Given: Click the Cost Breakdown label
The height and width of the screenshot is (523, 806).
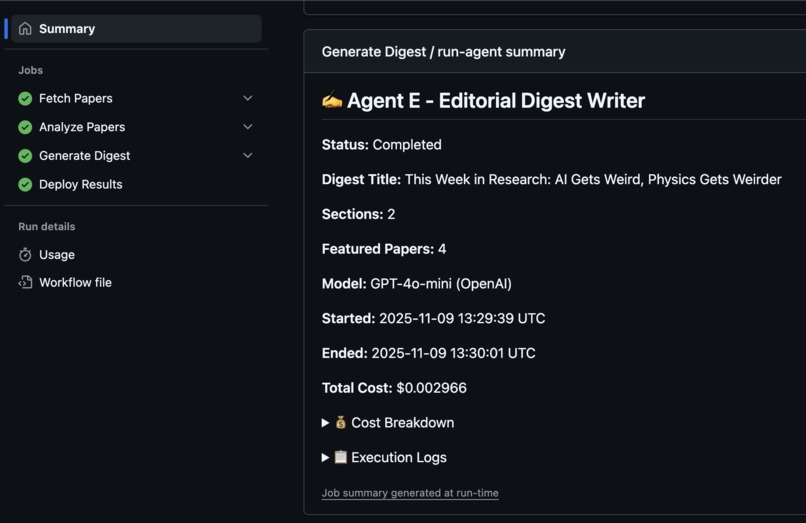Looking at the screenshot, I should point(402,423).
